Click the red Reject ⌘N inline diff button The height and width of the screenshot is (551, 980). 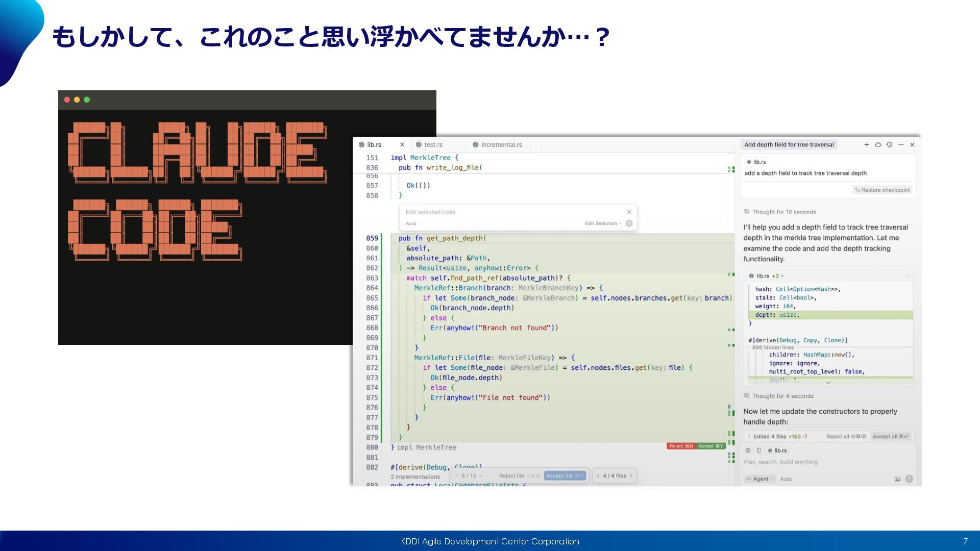(x=681, y=446)
